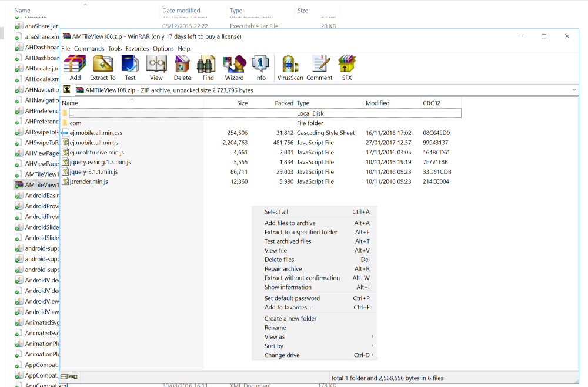Click the ej.unobtrusive.min.js file icon
This screenshot has width=588, height=387.
pos(65,152)
